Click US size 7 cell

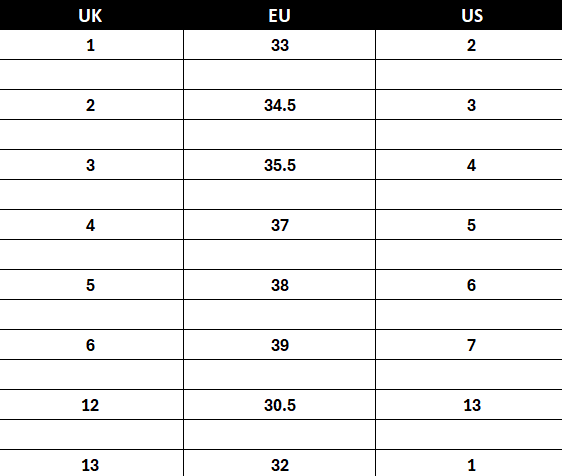[x=472, y=345]
